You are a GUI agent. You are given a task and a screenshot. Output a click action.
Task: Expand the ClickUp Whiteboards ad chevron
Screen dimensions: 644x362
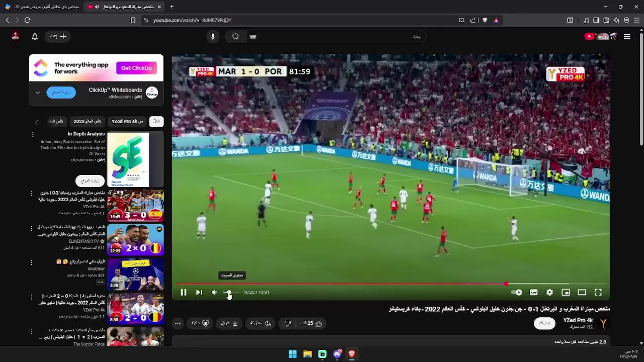point(38,93)
